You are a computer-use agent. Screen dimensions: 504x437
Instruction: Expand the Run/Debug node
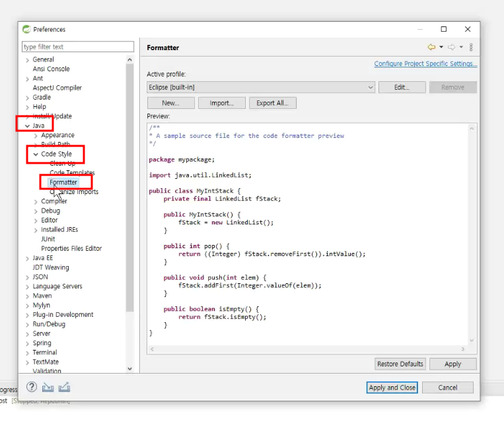(27, 325)
